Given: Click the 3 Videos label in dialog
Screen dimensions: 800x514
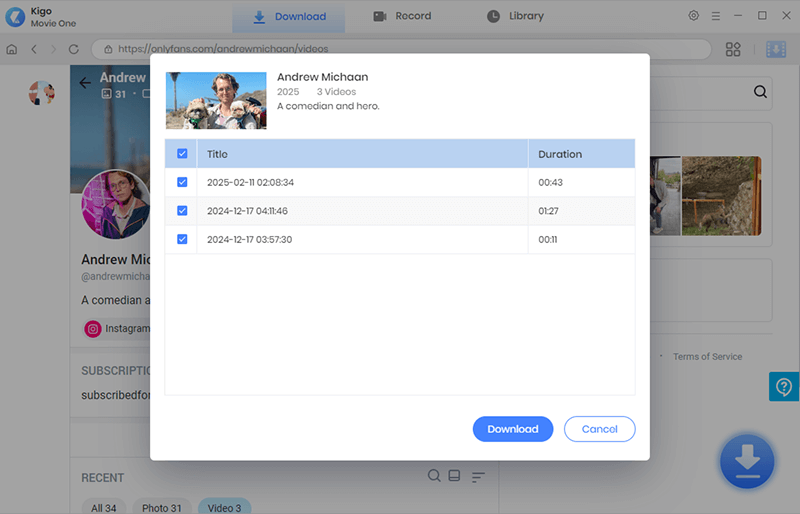Looking at the screenshot, I should 336,92.
